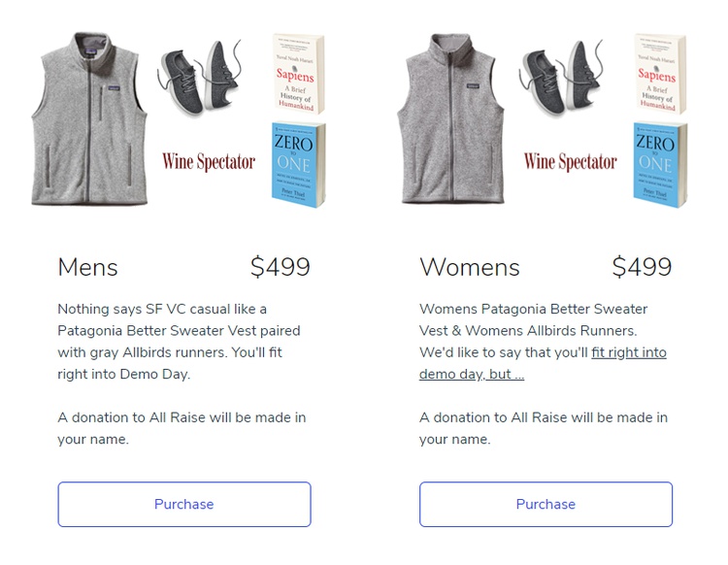Click the $499 price for Mens

tap(281, 267)
